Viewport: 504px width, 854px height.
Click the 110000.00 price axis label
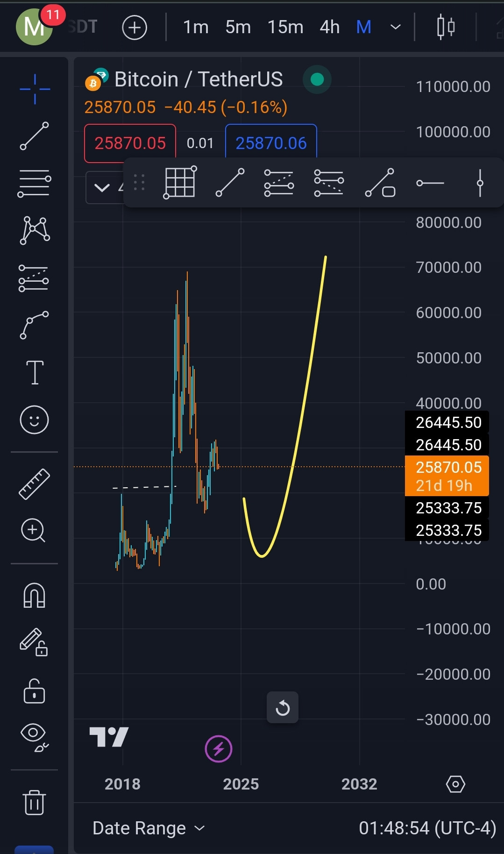pyautogui.click(x=453, y=86)
